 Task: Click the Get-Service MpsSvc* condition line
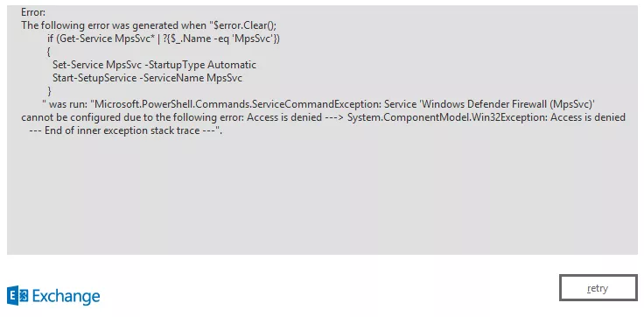[164, 39]
